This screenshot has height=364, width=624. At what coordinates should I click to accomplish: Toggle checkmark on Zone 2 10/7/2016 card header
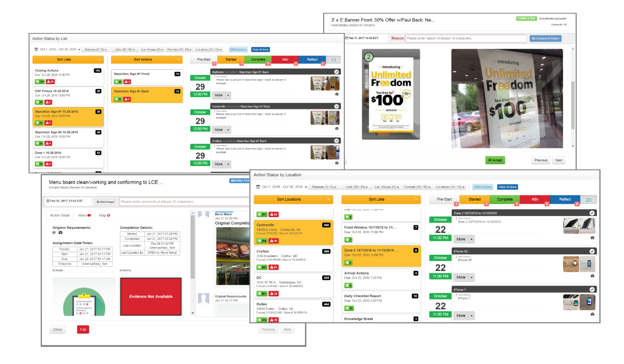coord(592,213)
